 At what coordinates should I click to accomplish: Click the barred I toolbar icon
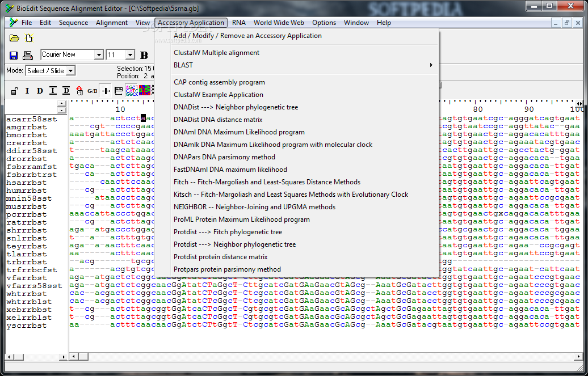(53, 91)
